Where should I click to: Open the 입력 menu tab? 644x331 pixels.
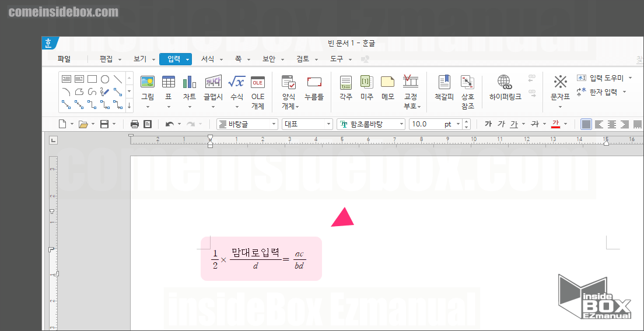(x=174, y=59)
